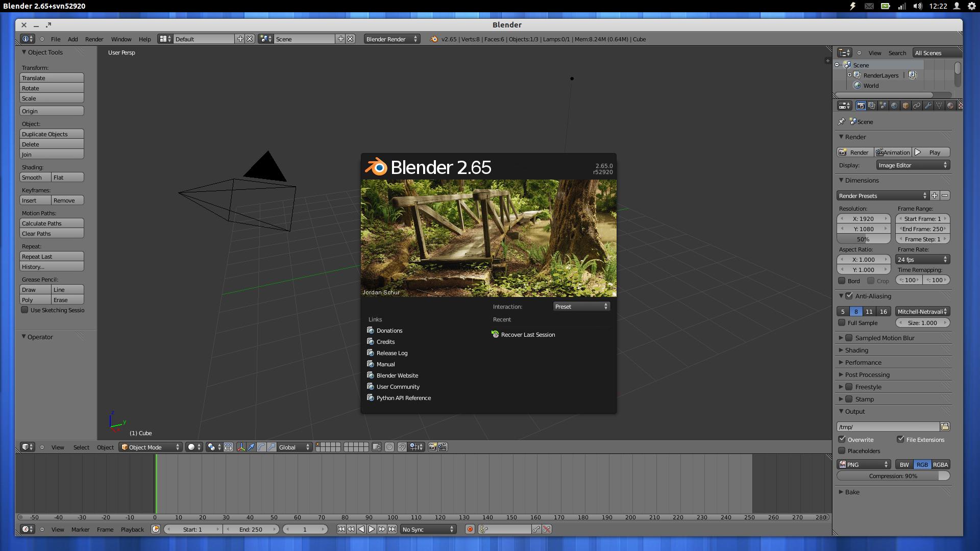980x551 pixels.
Task: Select the Rotate tool in sidebar
Action: point(52,87)
